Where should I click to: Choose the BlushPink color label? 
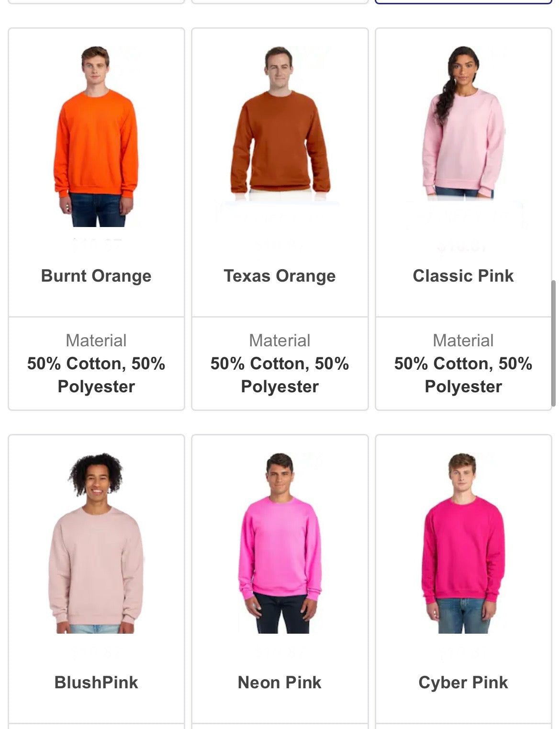tap(96, 683)
